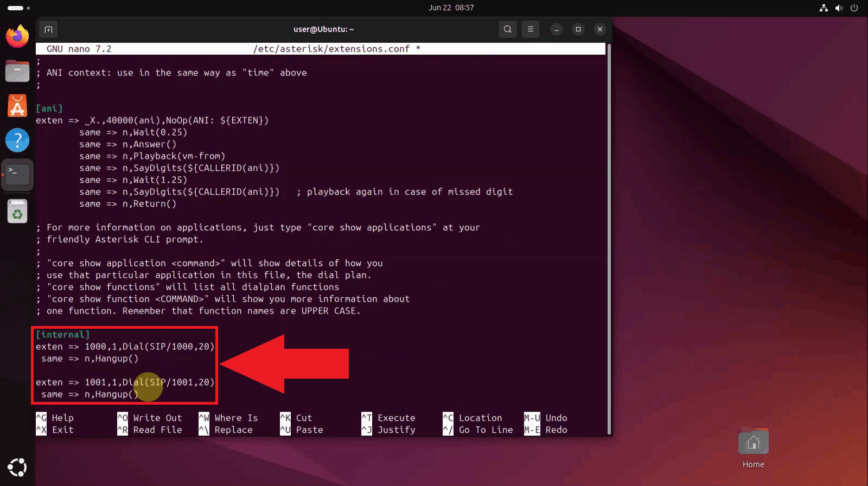Close the terminal window
Image resolution: width=868 pixels, height=486 pixels.
[x=600, y=29]
